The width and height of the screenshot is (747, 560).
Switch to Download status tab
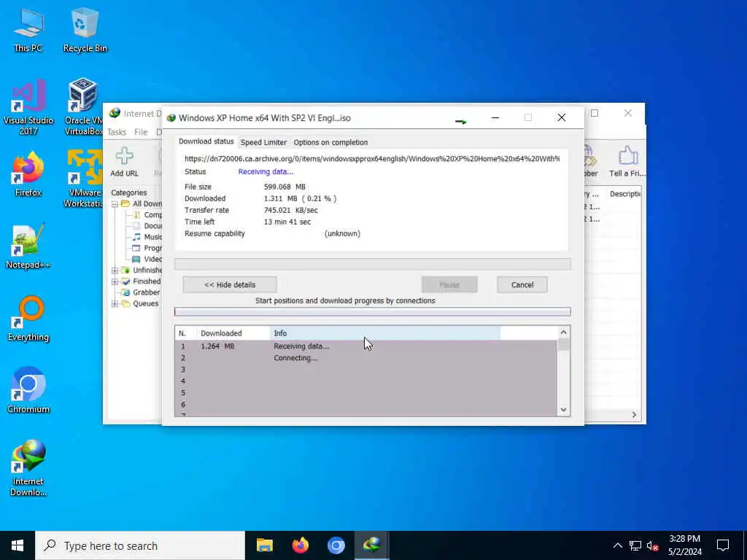click(206, 141)
